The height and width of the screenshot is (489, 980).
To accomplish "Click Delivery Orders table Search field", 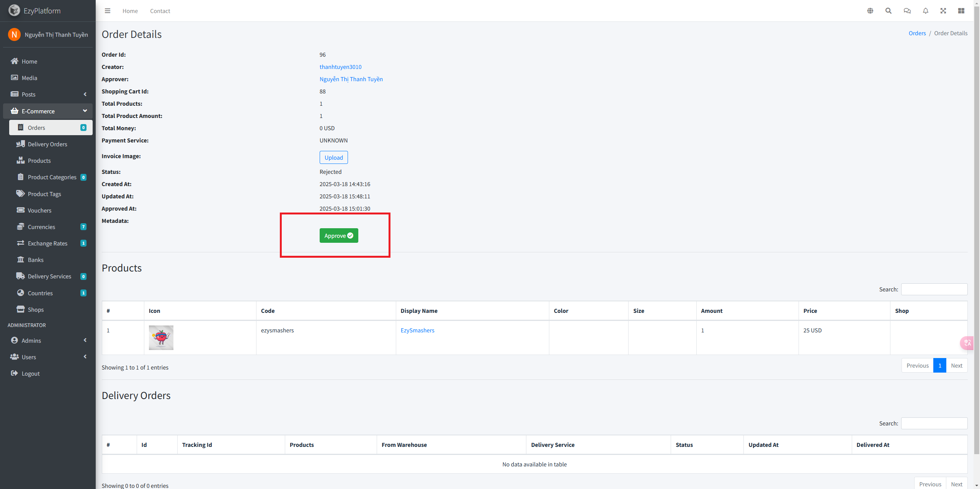I will coord(934,424).
